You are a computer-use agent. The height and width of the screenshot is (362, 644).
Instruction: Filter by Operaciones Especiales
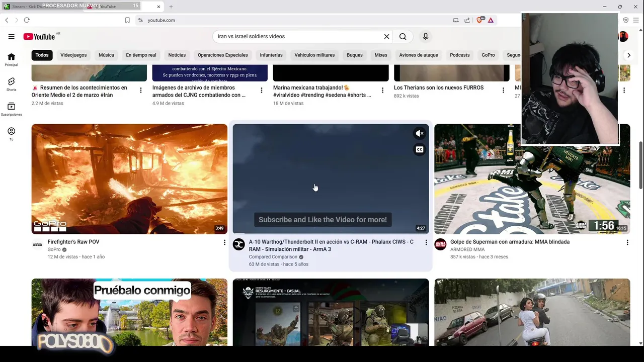coord(222,55)
